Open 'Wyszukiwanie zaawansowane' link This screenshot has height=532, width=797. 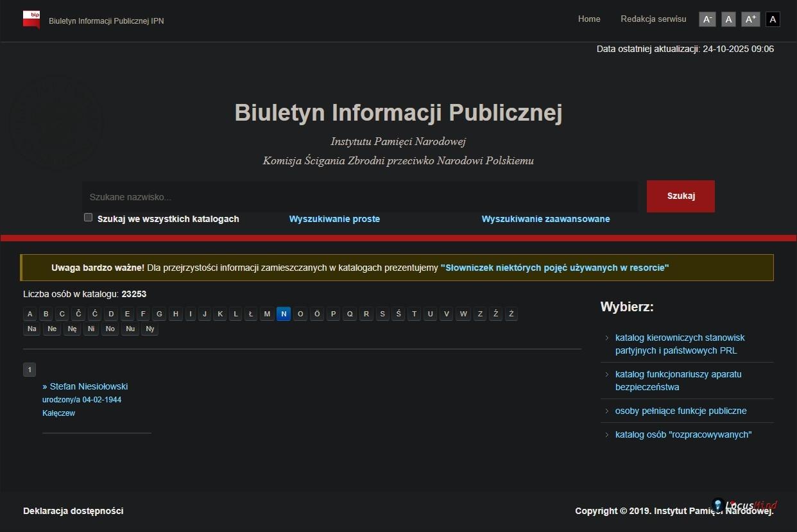(545, 219)
